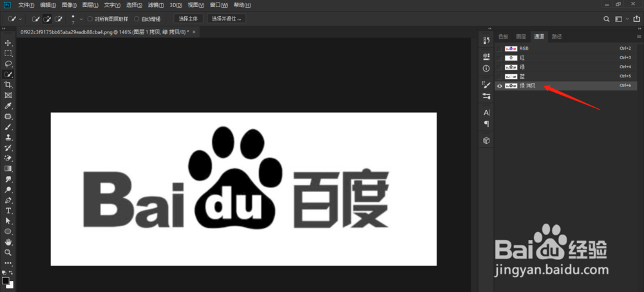644x292 pixels.
Task: Select the Frame tool
Action: tap(8, 95)
